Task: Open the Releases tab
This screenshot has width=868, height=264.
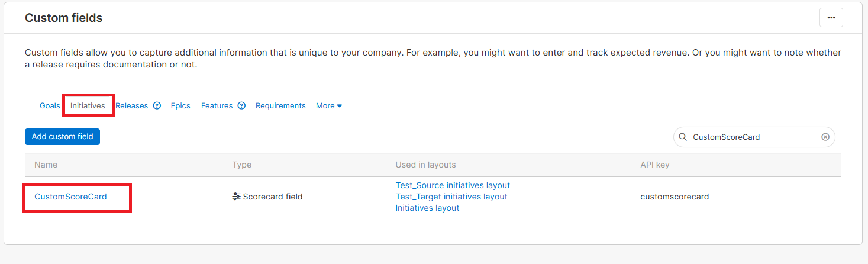Action: pos(131,106)
